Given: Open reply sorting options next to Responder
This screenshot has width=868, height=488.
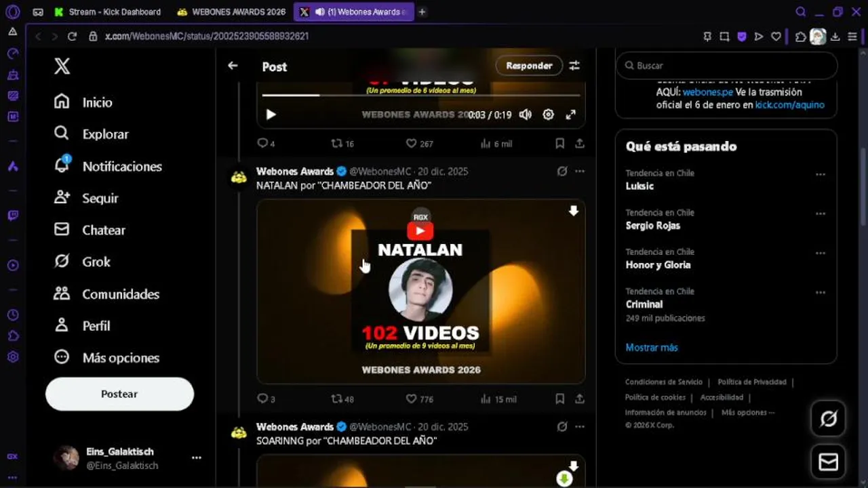Looking at the screenshot, I should (574, 66).
